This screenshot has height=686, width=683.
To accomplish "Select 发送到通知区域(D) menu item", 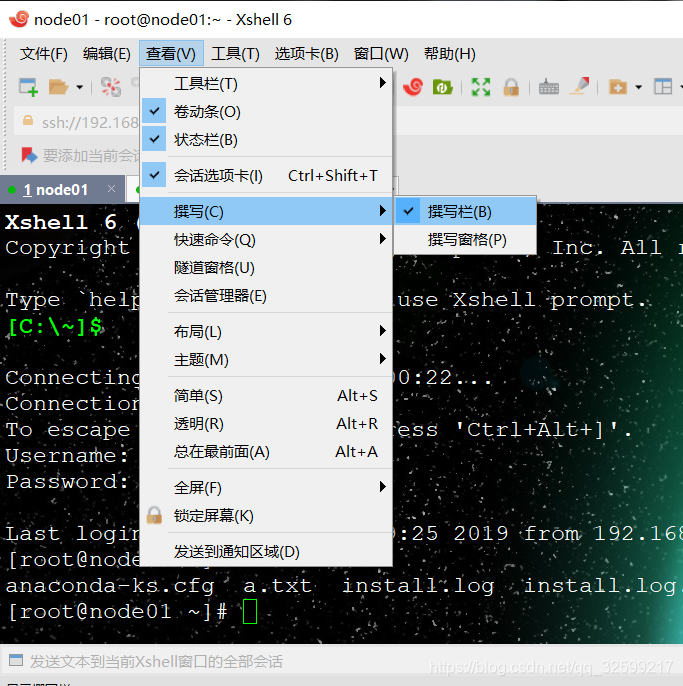I will [266, 551].
